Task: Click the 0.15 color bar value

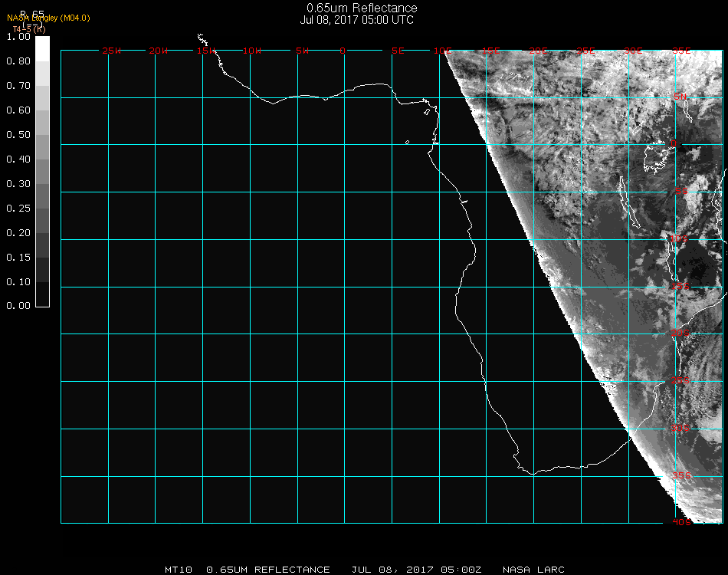Action: tap(18, 258)
